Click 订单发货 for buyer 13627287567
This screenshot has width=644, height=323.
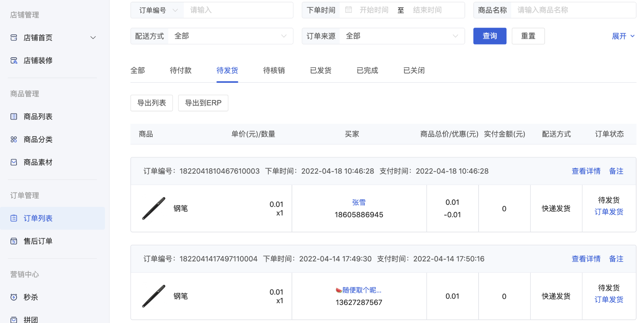pos(609,300)
